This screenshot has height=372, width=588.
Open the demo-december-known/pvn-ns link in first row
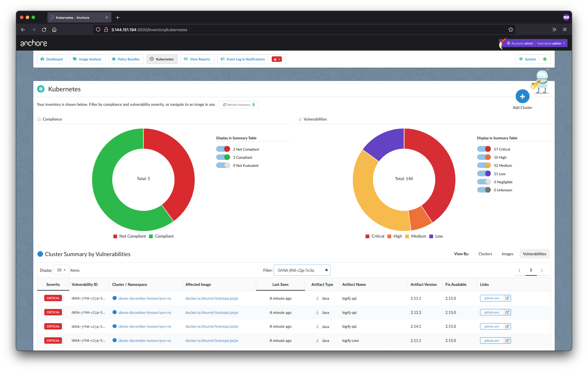click(145, 298)
